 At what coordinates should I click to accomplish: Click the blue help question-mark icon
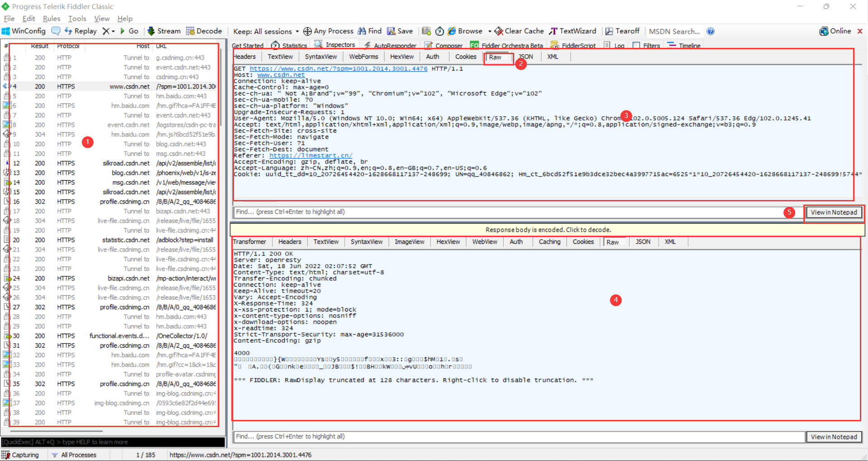711,31
